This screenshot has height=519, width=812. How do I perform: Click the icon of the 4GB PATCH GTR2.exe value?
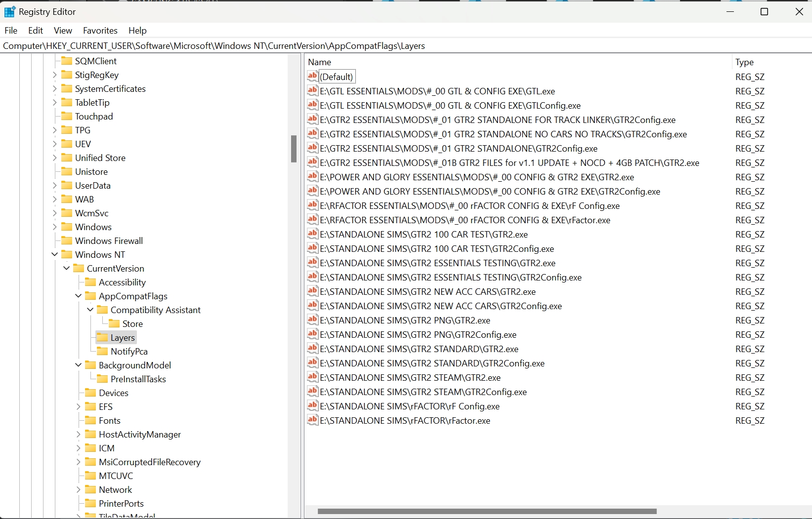click(312, 162)
